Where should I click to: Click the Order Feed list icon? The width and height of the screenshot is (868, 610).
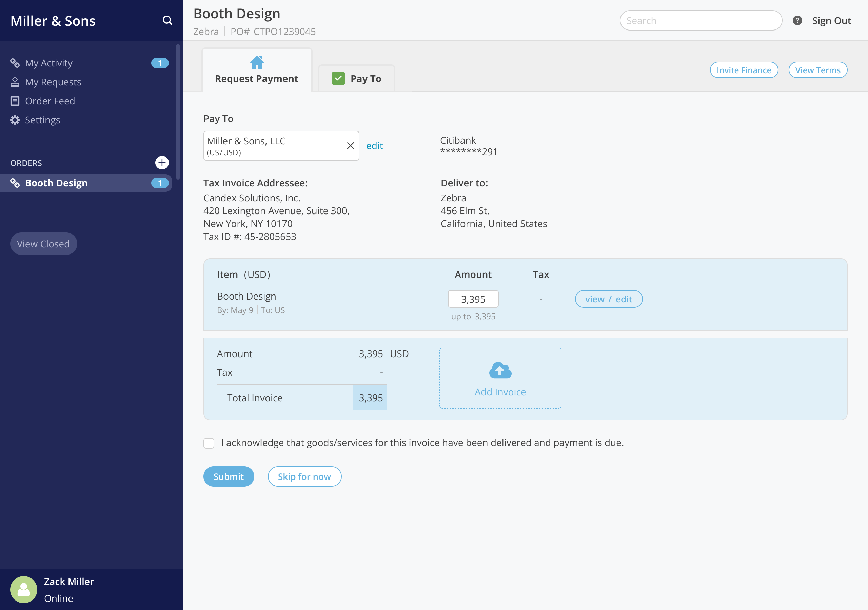pos(15,101)
